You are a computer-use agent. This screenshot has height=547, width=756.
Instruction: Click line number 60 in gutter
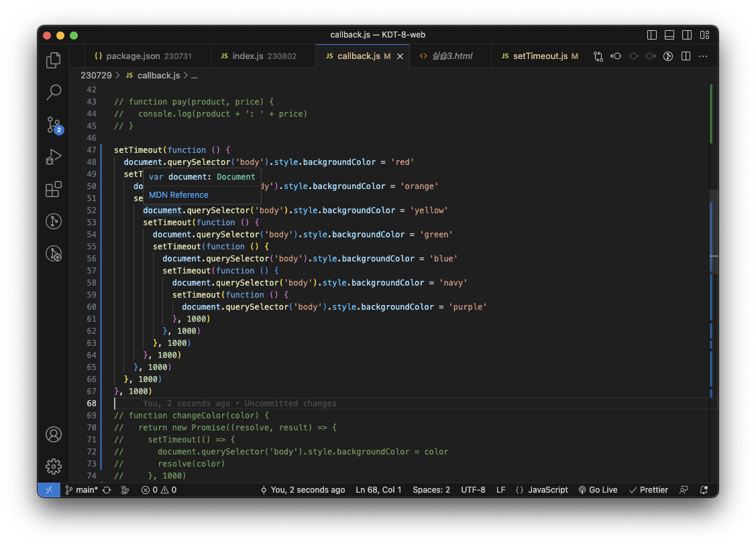coord(92,307)
